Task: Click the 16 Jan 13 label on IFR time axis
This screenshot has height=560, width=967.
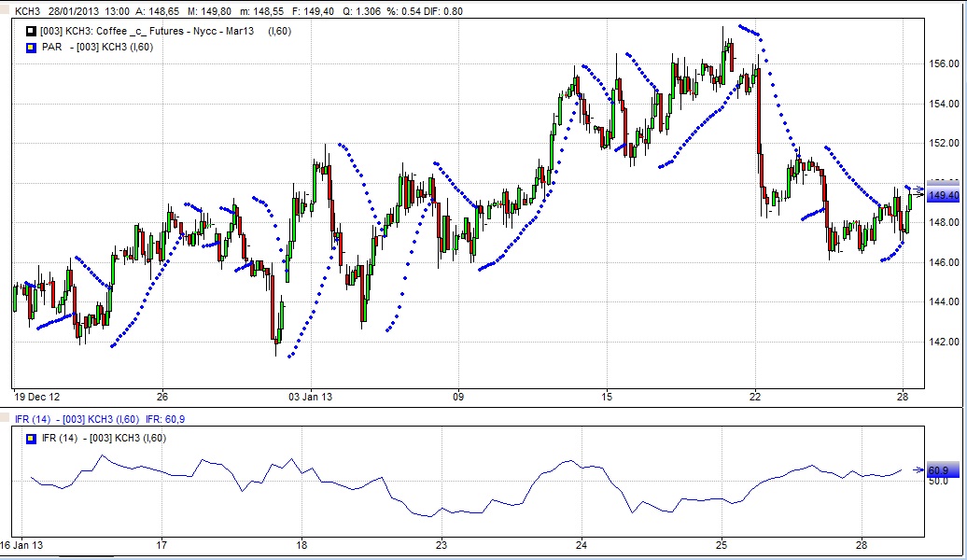Action: [x=21, y=545]
